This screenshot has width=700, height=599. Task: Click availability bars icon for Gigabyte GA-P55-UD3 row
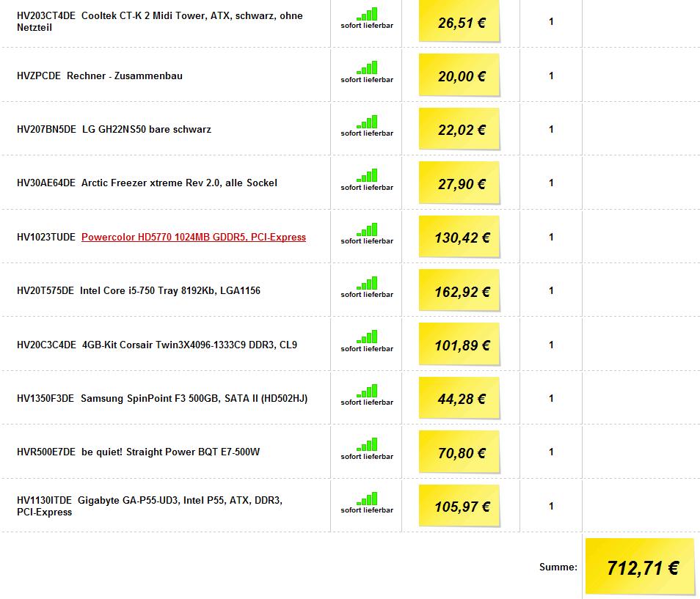[x=367, y=499]
